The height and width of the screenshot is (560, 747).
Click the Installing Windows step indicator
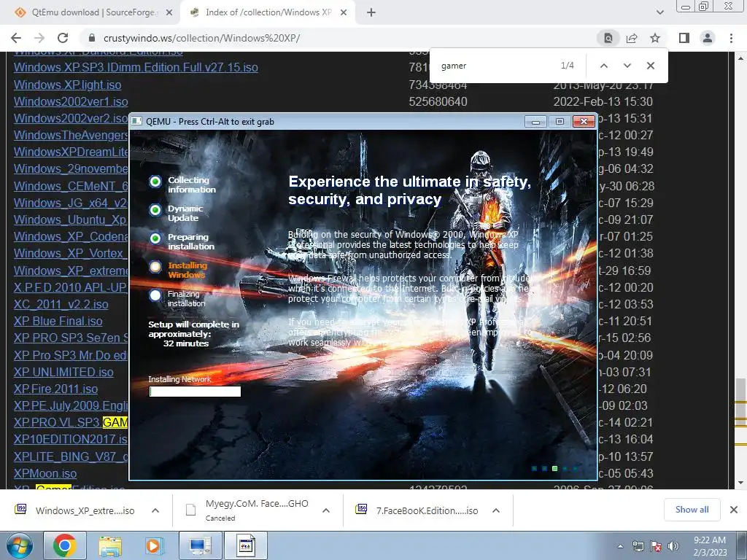[155, 267]
